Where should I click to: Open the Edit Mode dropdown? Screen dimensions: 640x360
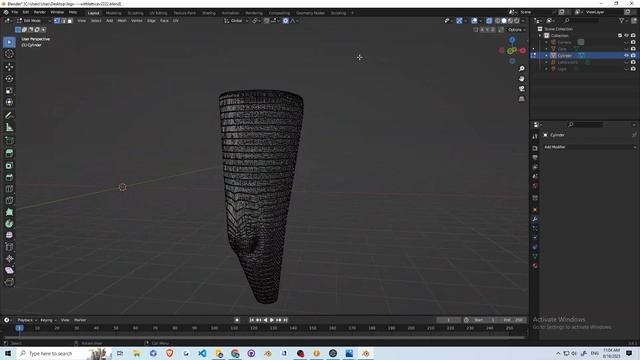[33, 20]
